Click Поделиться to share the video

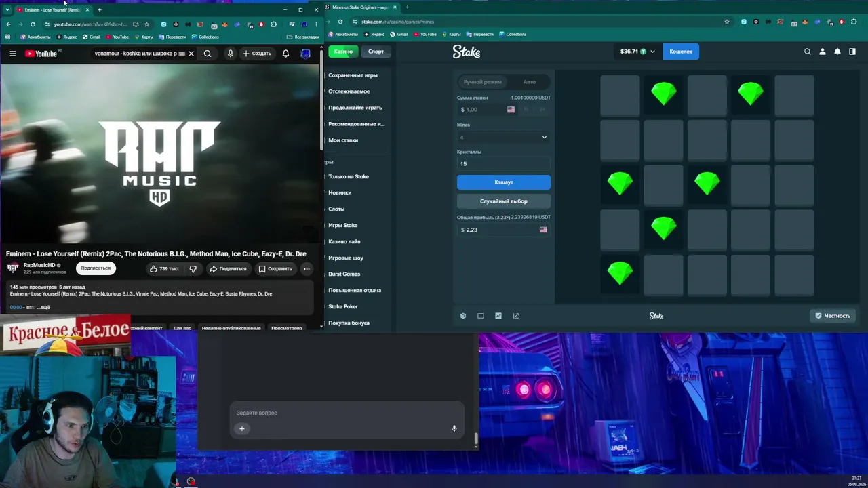[228, 269]
